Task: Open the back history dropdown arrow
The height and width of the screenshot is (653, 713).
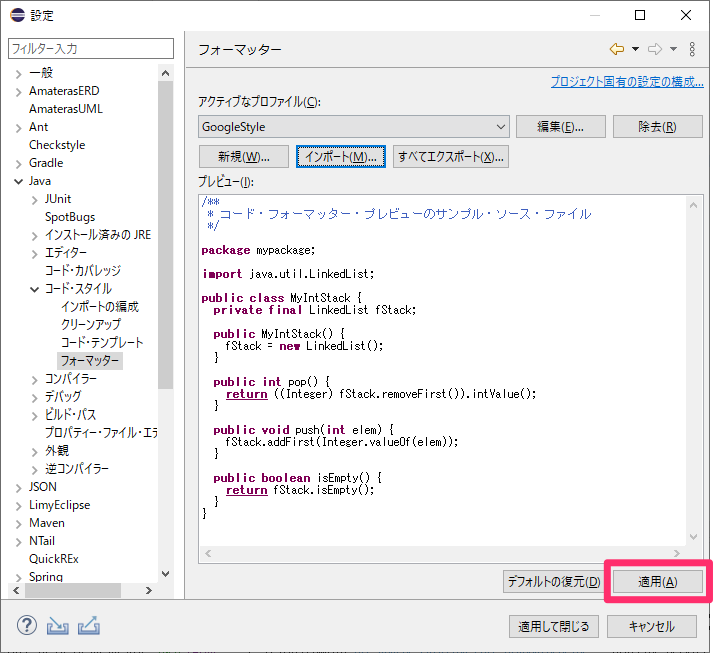Action: 635,49
